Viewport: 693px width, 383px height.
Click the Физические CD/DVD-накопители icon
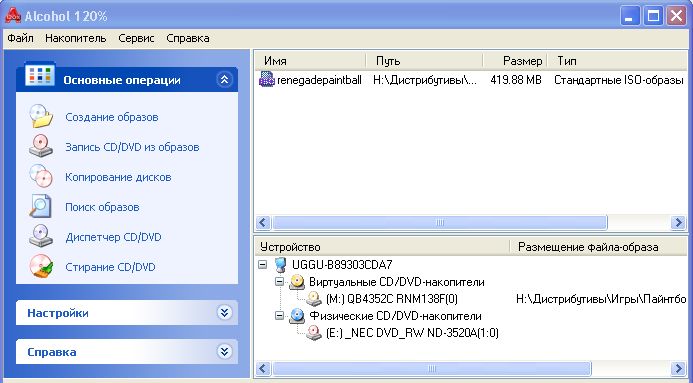tap(297, 316)
